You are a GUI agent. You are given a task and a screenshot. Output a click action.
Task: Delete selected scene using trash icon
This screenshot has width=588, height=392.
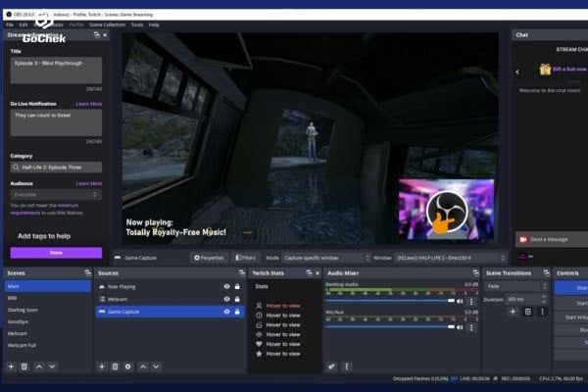24,366
